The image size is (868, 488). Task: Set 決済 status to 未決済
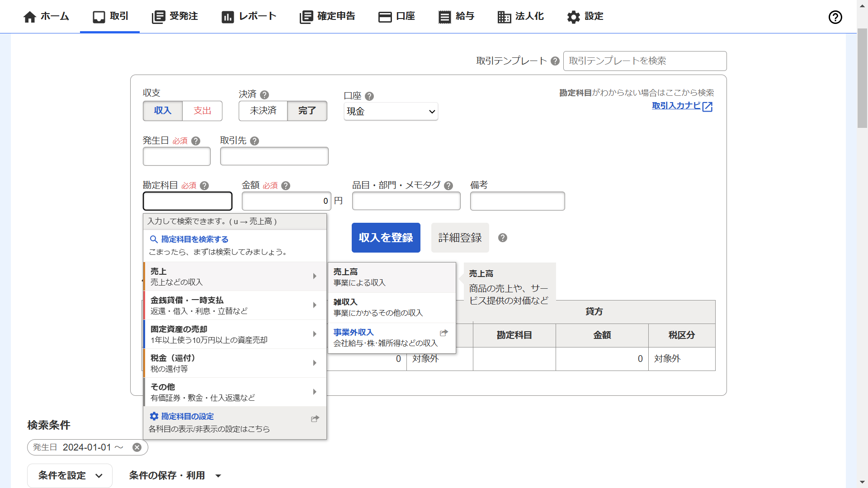(263, 111)
